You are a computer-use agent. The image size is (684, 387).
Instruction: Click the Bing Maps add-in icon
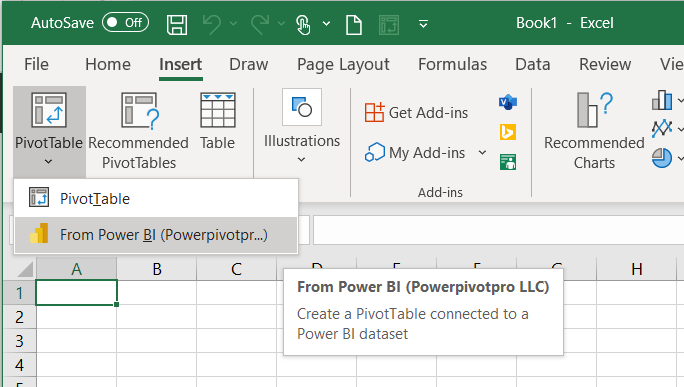[x=508, y=132]
